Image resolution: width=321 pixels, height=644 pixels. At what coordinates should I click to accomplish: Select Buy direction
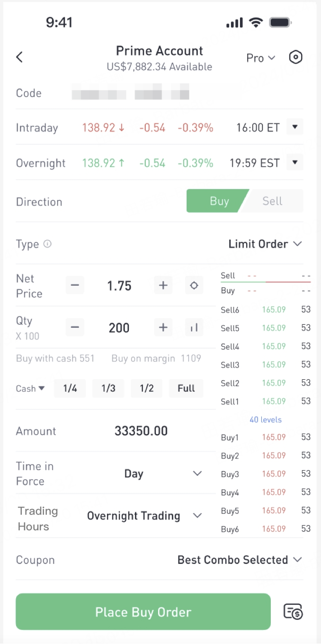[218, 201]
